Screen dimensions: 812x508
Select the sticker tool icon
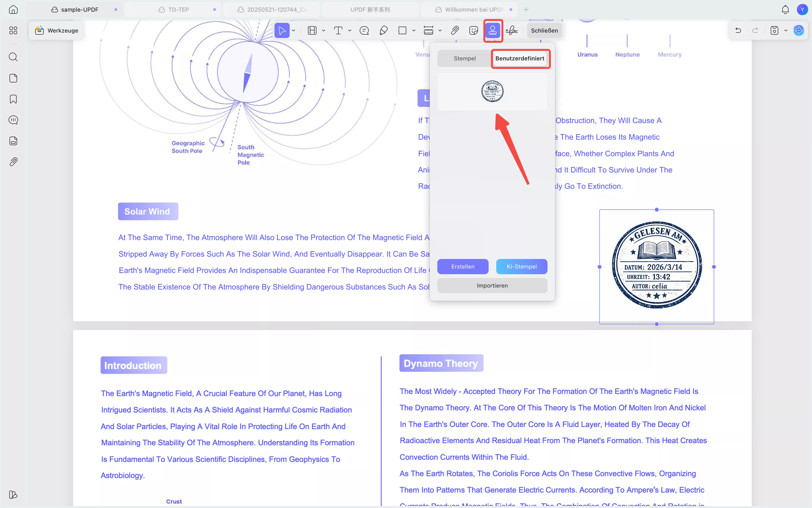coord(473,31)
